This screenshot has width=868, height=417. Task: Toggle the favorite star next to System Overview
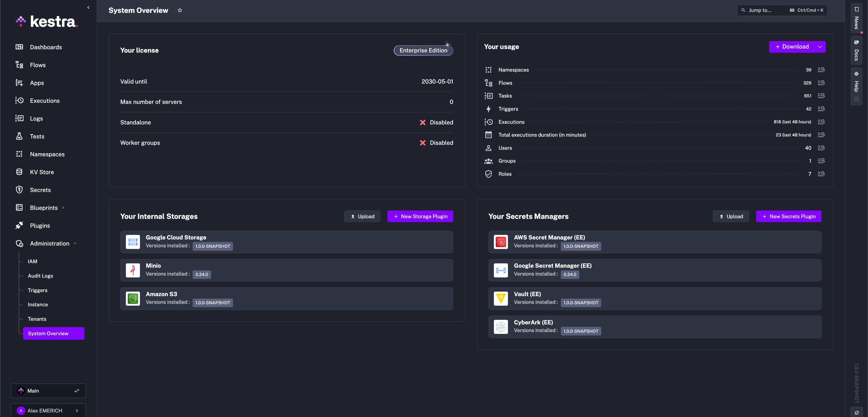click(x=180, y=10)
